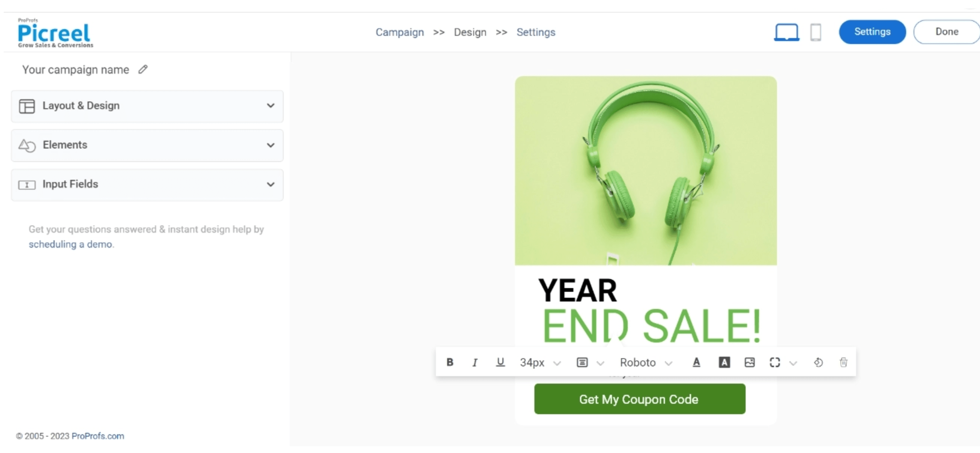
Task: Navigate to the Campaign step
Action: click(x=399, y=32)
